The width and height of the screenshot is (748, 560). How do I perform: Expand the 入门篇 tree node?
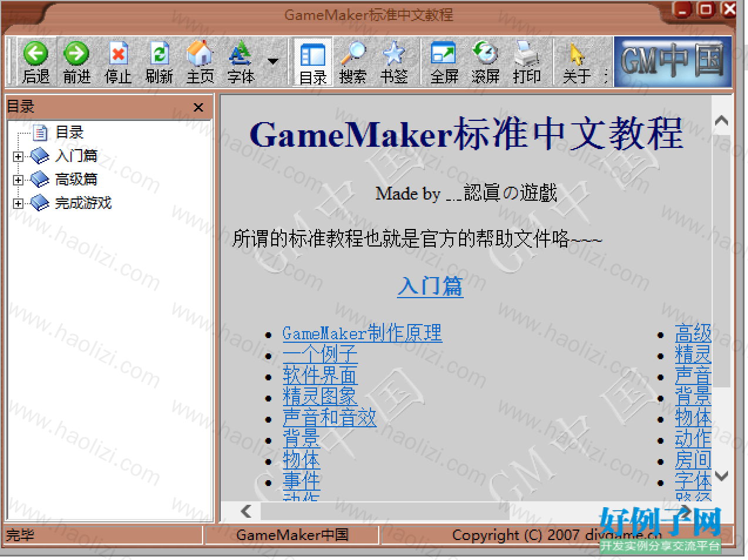pyautogui.click(x=18, y=157)
